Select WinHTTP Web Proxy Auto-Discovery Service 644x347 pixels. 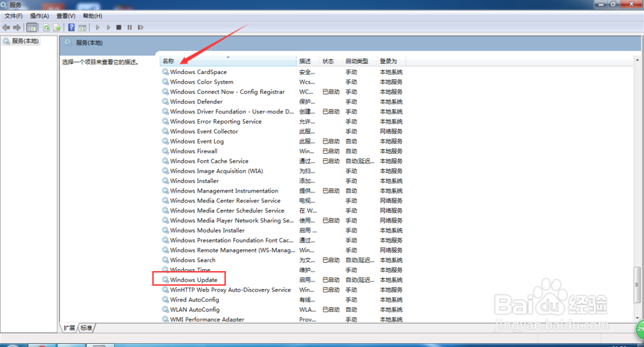point(231,290)
